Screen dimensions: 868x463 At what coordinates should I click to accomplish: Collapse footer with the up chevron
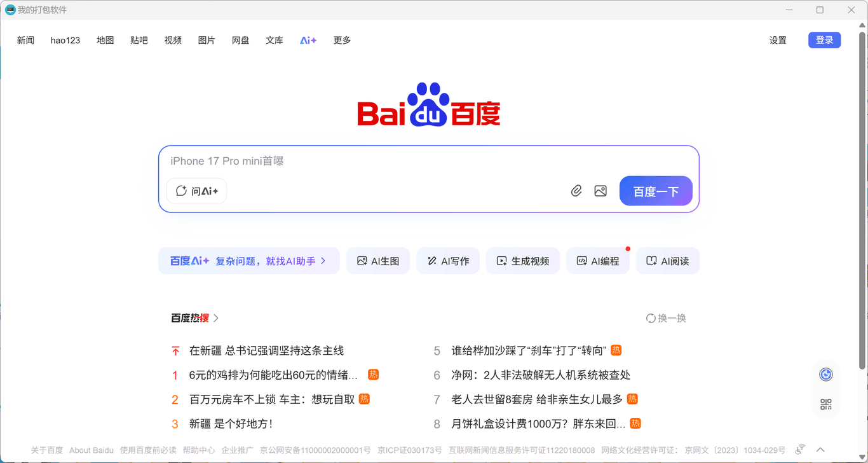(x=820, y=450)
